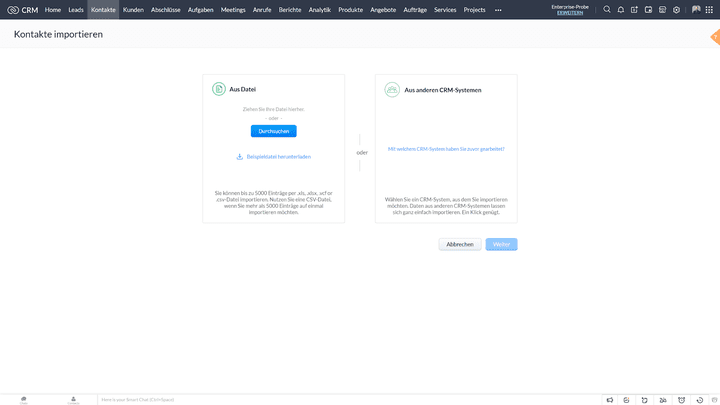Switch to the Abschlüsse tab
This screenshot has height=405, width=720.
click(166, 9)
